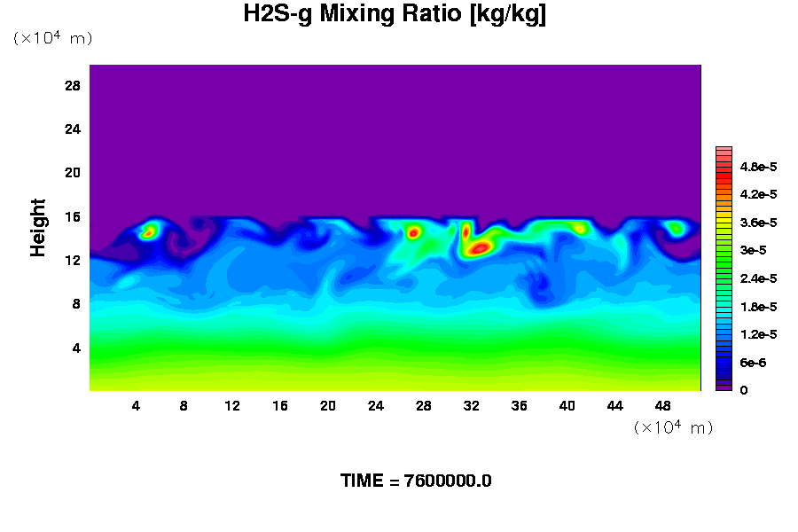Image resolution: width=798 pixels, height=532 pixels.
Task: Click the 48 tick on the horizontal axis
Action: point(662,406)
